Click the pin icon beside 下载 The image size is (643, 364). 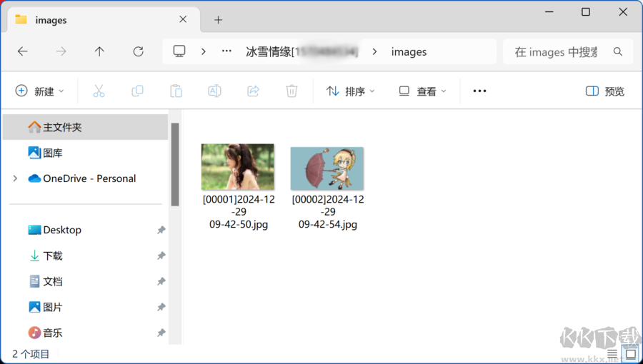click(161, 256)
